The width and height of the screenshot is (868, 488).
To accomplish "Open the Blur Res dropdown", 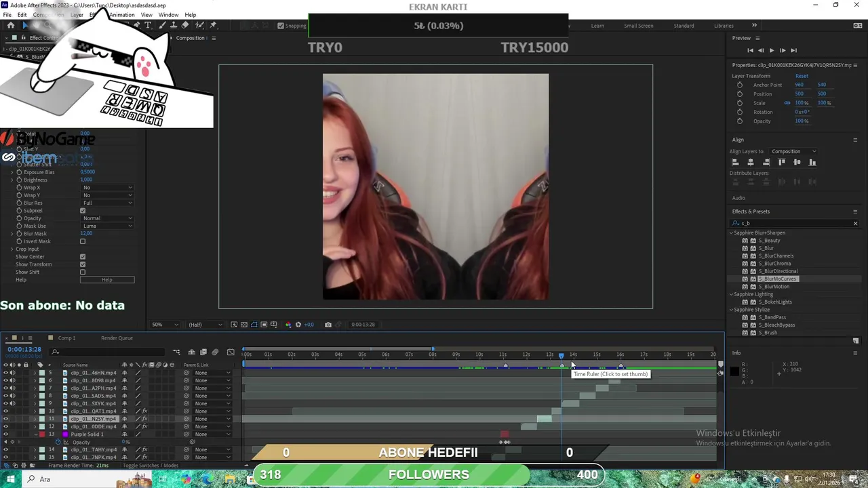I will click(107, 203).
